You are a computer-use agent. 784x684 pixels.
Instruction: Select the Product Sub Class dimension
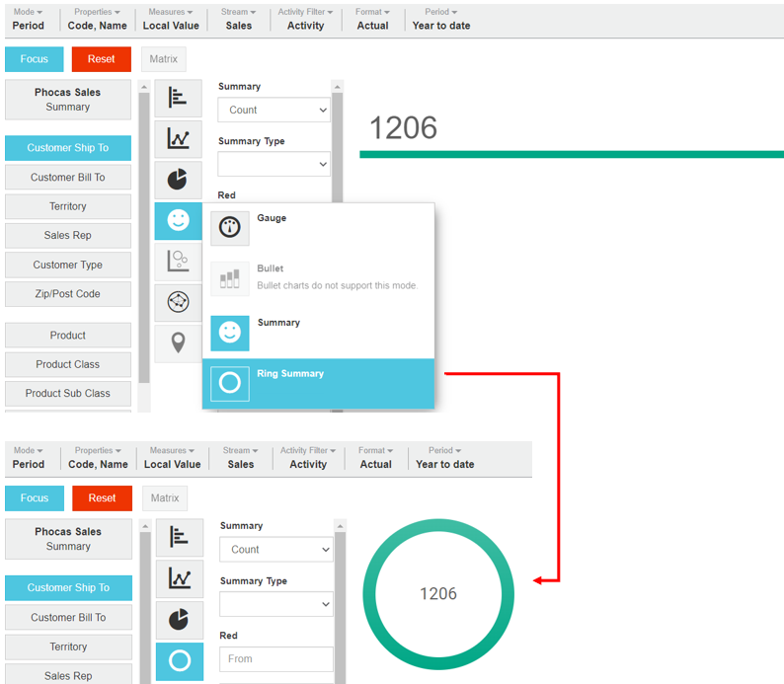click(68, 393)
